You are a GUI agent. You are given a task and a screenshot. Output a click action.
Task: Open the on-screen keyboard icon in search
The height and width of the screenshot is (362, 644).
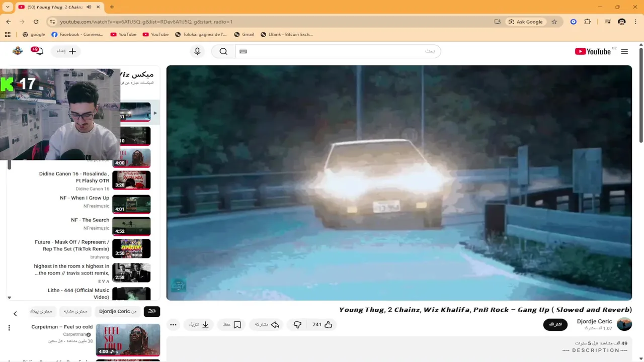tap(243, 51)
